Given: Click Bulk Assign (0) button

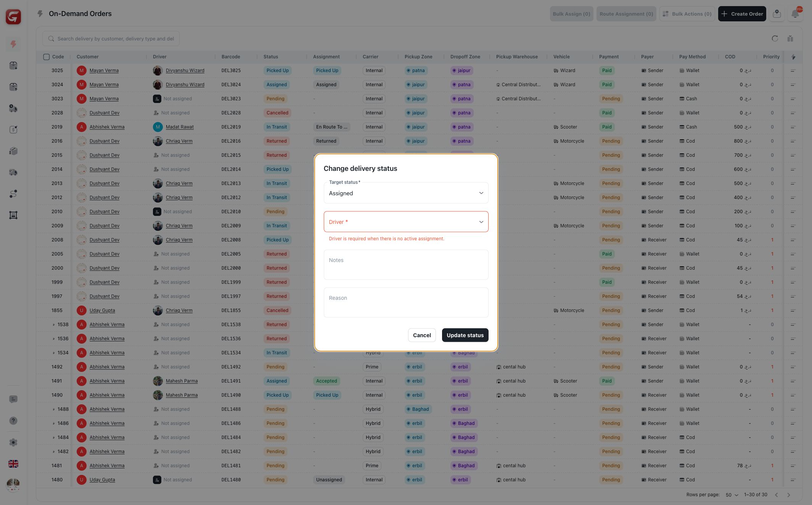Looking at the screenshot, I should pos(571,14).
